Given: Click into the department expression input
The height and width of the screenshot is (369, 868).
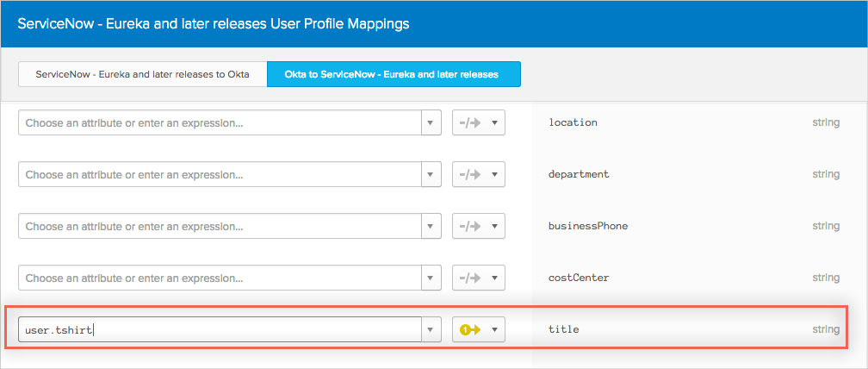Looking at the screenshot, I should click(220, 174).
